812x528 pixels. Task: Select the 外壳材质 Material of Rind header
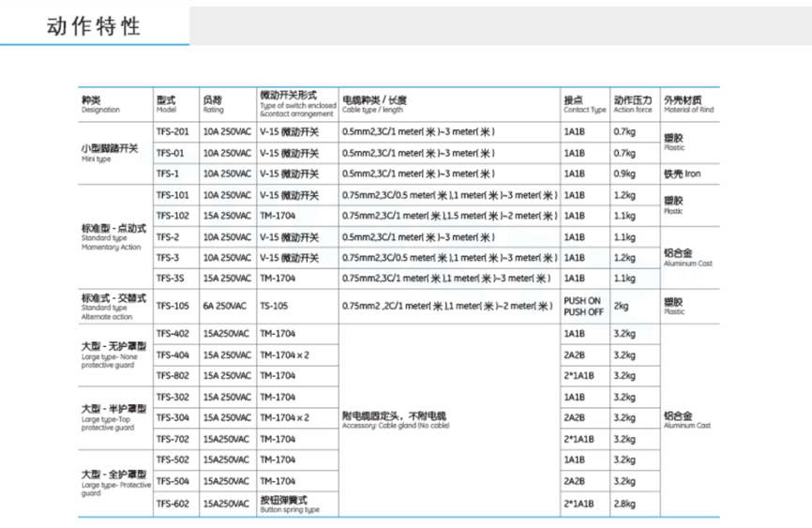point(689,104)
